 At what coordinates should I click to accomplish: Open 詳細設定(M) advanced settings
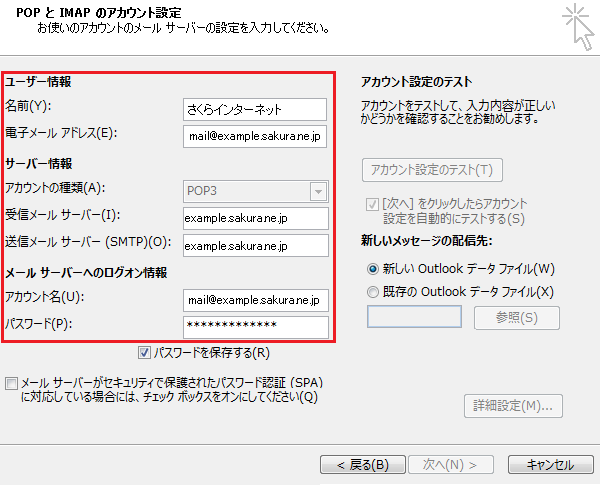(x=512, y=406)
